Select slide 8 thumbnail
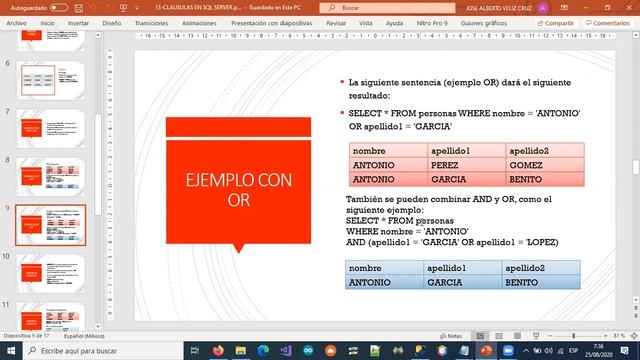The width and height of the screenshot is (640, 360). 51,177
